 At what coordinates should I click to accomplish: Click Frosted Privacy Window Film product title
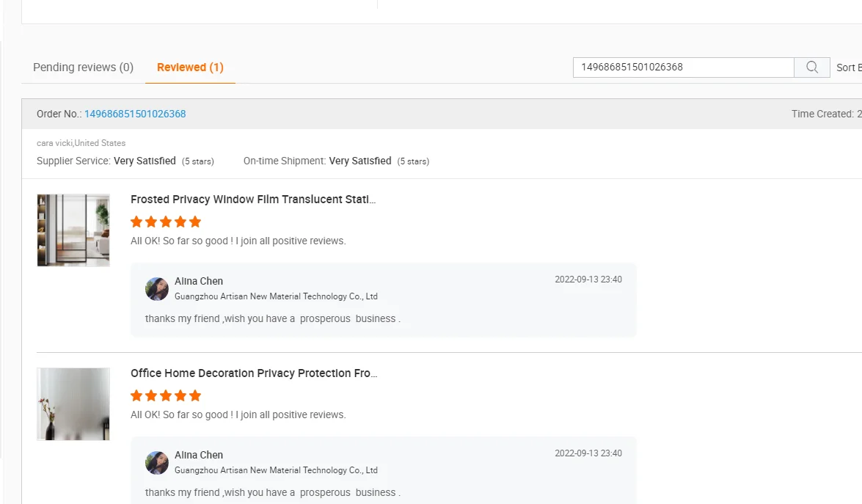click(253, 200)
